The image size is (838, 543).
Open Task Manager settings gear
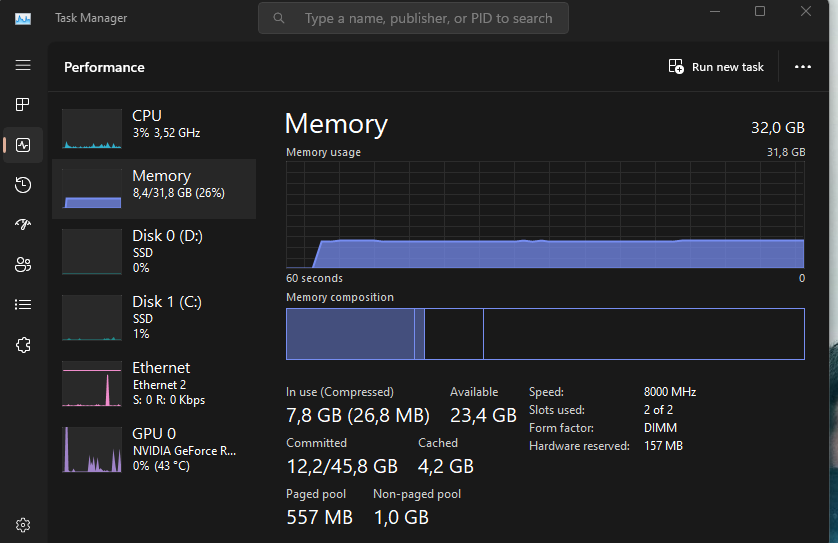coord(23,525)
